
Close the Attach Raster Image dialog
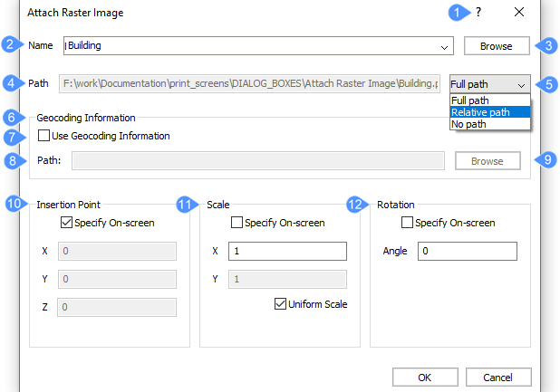click(519, 13)
